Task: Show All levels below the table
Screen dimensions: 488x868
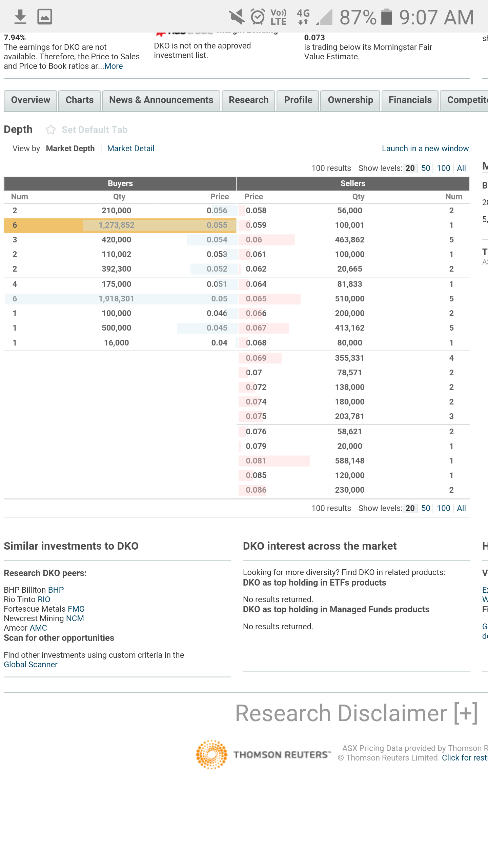Action: [x=461, y=508]
